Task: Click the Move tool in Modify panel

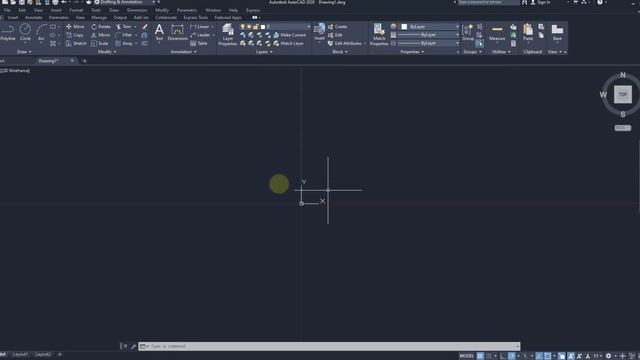Action: (75, 27)
